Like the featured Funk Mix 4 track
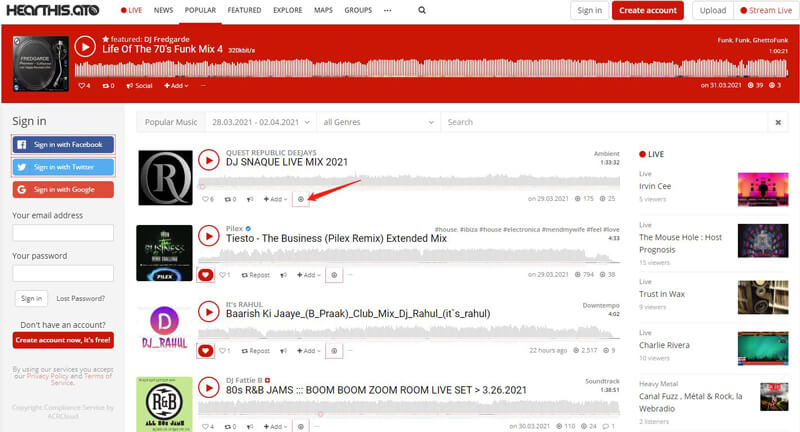The width and height of the screenshot is (800, 432). pos(84,86)
